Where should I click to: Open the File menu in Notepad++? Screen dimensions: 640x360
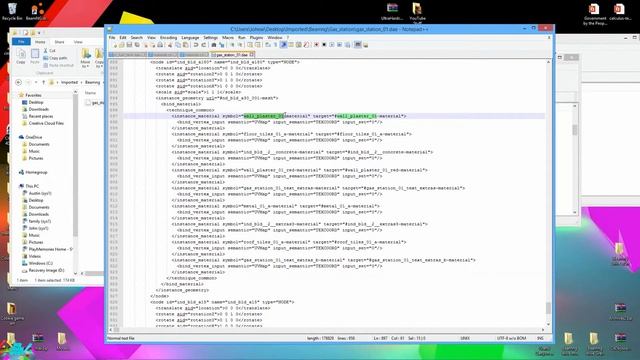(112, 38)
